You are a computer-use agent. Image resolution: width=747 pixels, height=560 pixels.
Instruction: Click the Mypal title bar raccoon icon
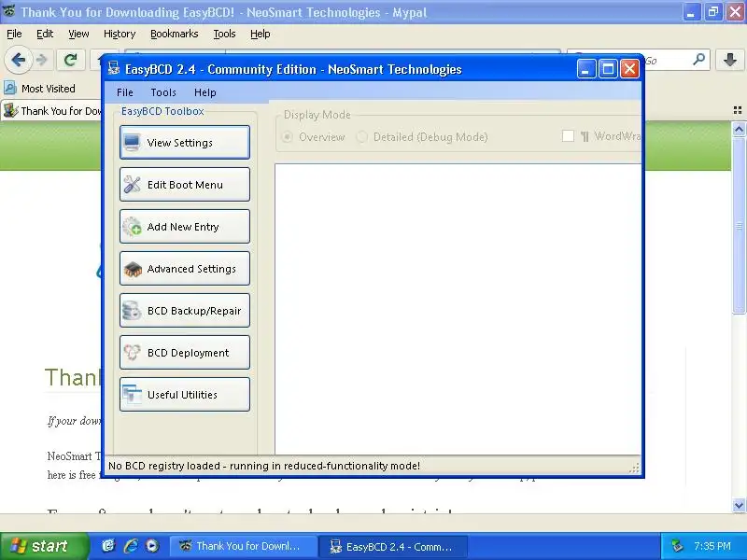pos(8,11)
